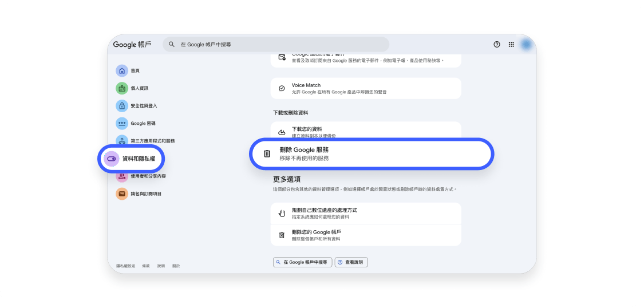Open 下載您的資料 option
This screenshot has height=308, width=644.
click(366, 131)
